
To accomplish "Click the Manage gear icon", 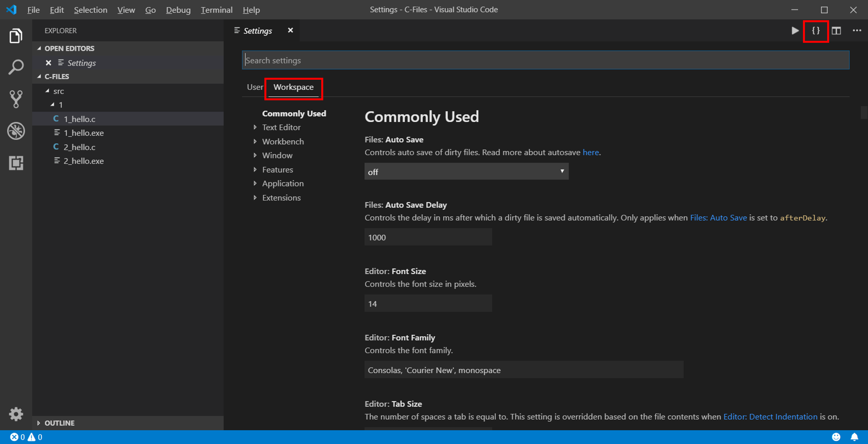I will [16, 414].
